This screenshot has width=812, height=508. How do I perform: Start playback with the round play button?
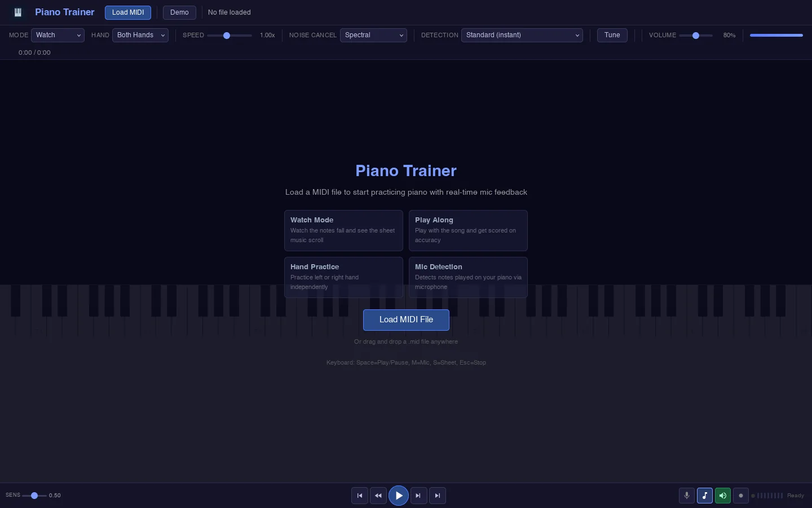click(399, 496)
